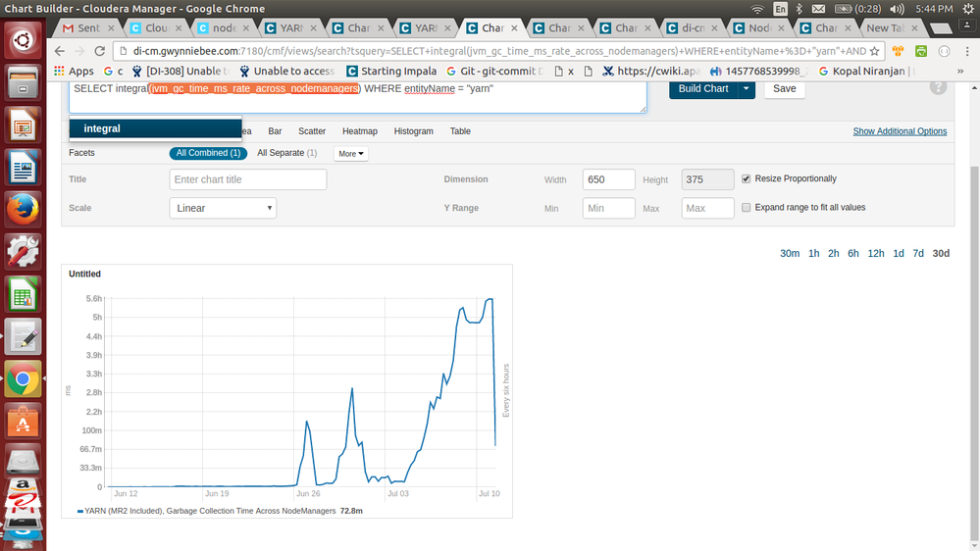This screenshot has width=980, height=551.
Task: Click Y Range Min input field
Action: click(608, 208)
